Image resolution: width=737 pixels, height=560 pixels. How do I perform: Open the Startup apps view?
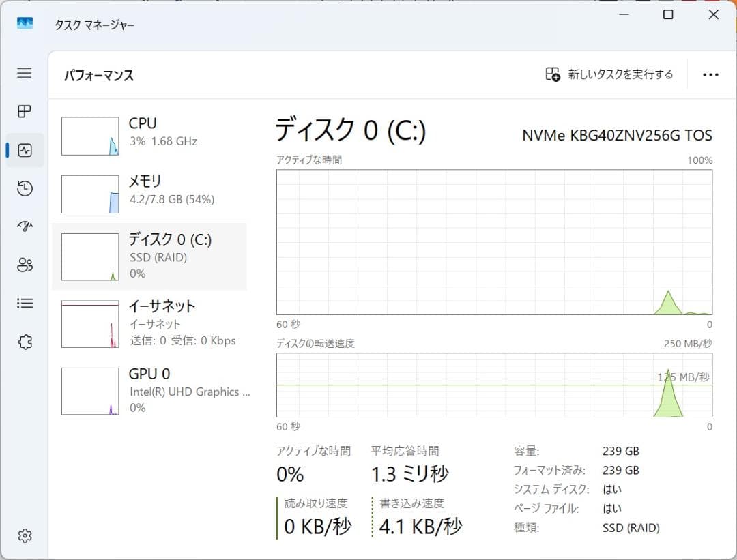pyautogui.click(x=24, y=226)
